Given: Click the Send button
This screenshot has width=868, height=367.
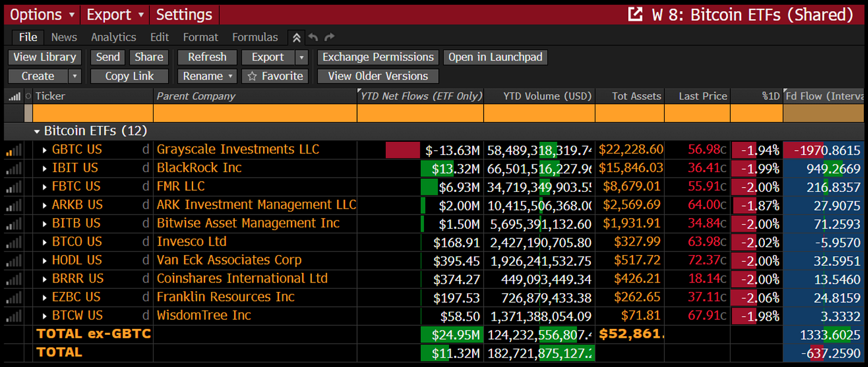Looking at the screenshot, I should click(x=108, y=57).
